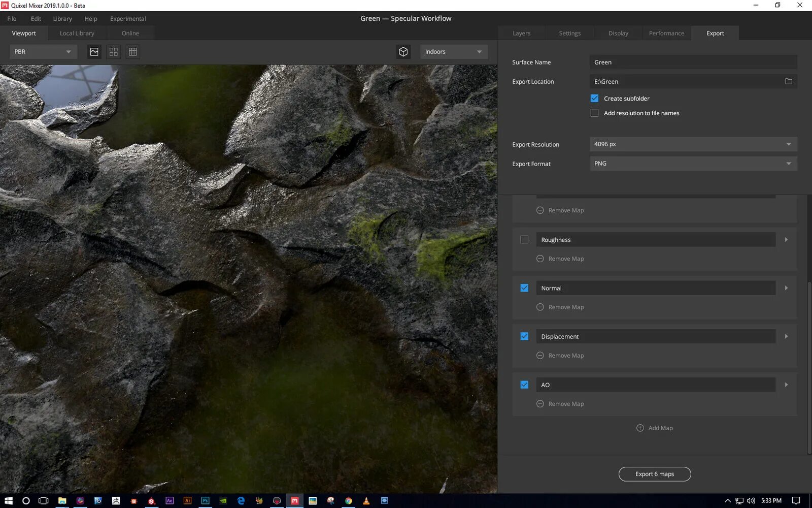Check the Roughness map checkbox
Screen dimensions: 812x508
(x=524, y=240)
